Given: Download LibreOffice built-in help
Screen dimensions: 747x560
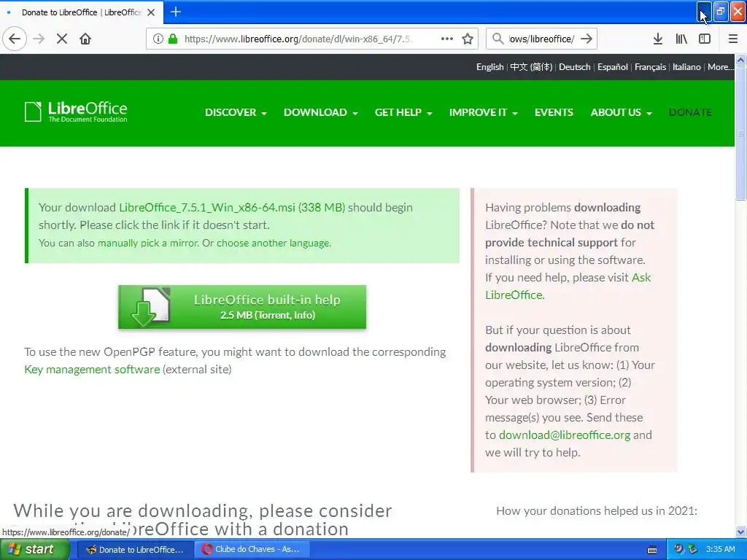Looking at the screenshot, I should [242, 307].
